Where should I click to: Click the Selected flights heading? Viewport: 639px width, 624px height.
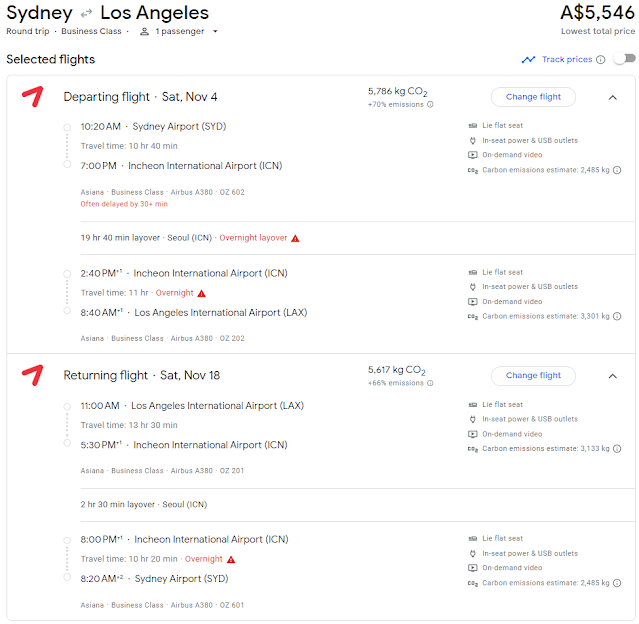click(51, 60)
